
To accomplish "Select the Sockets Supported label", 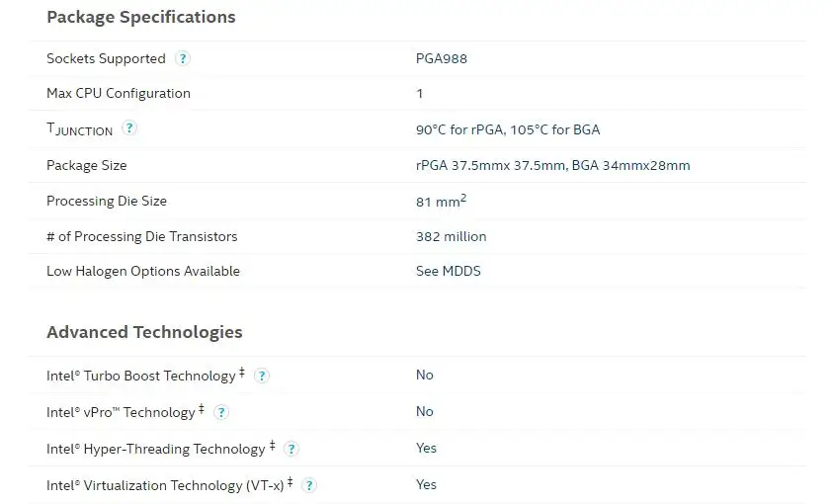I will point(106,58).
